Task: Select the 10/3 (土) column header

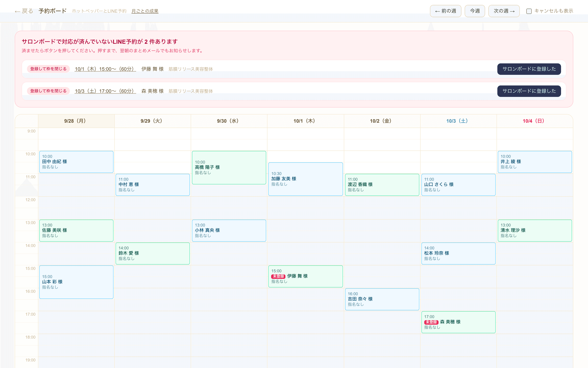Action: [x=458, y=121]
